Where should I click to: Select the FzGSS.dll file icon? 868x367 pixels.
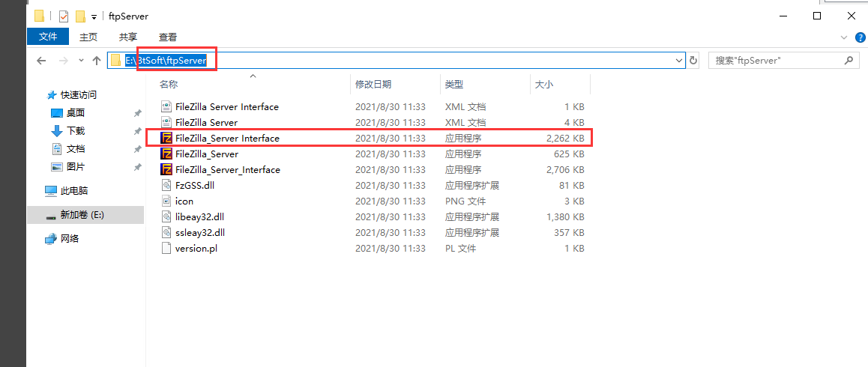[x=166, y=186]
